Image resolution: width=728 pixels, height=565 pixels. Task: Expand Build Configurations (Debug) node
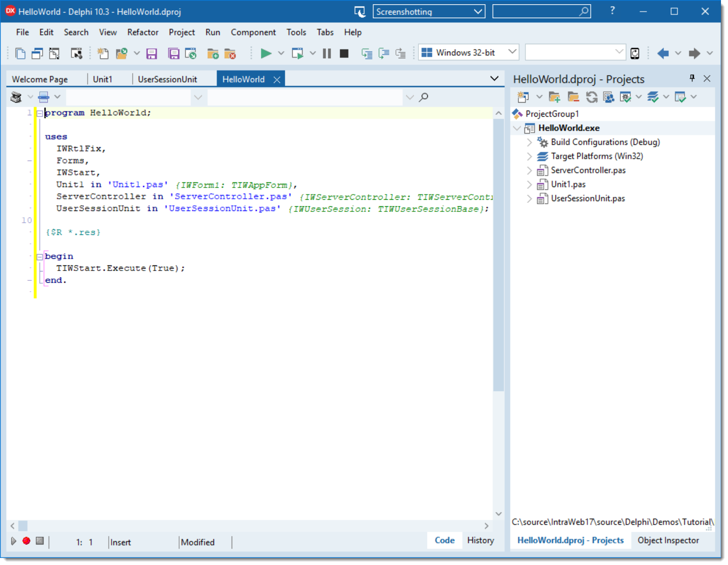click(x=529, y=142)
